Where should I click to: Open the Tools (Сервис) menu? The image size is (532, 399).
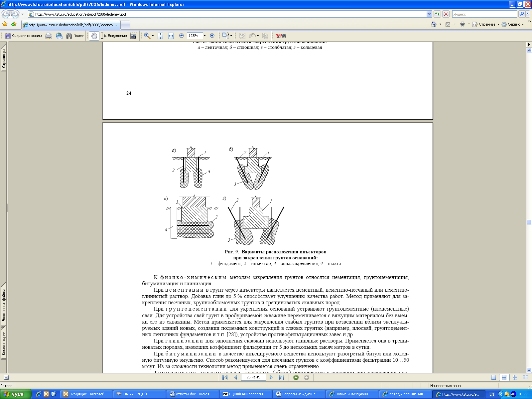512,24
